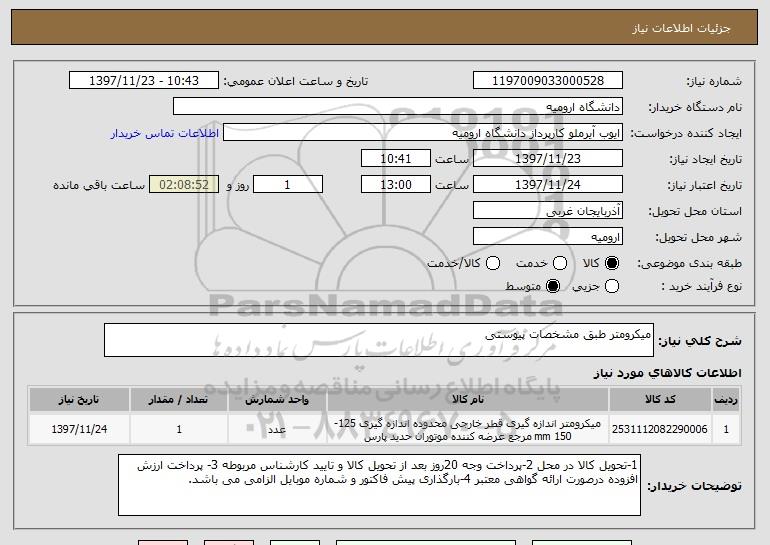Click the کد کالا column header

[660, 400]
